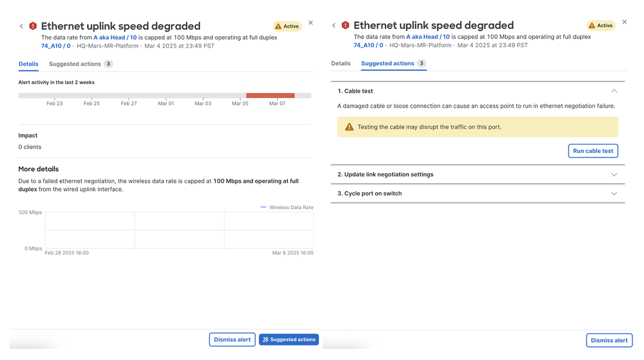Collapse the Cable test section

614,91
